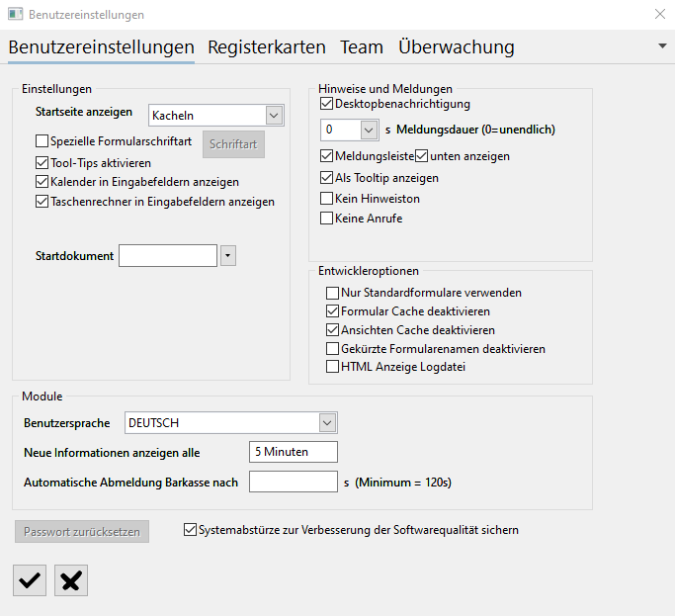Viewport: 675px width, 616px height.
Task: Toggle Kalender in Eingabefeldern anzeigen
Action: pos(42,182)
